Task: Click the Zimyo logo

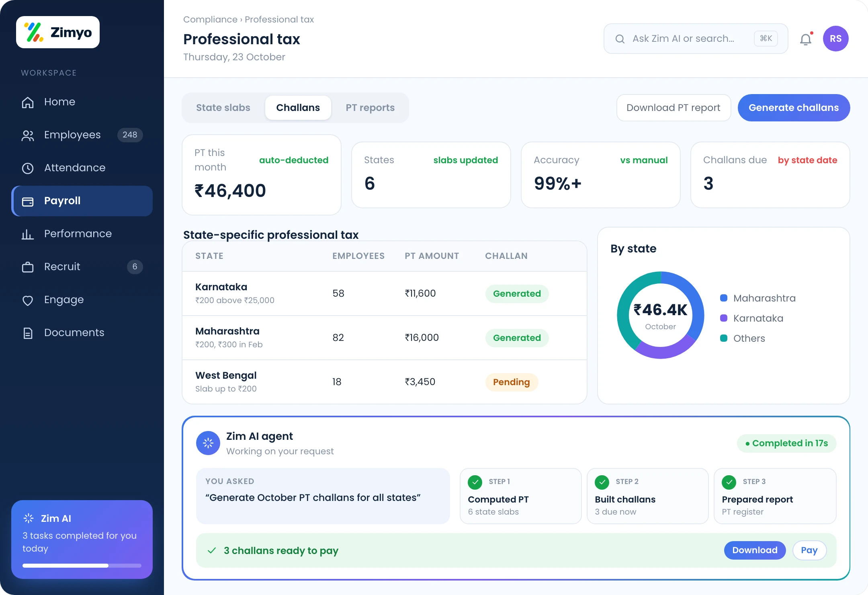Action: click(58, 32)
